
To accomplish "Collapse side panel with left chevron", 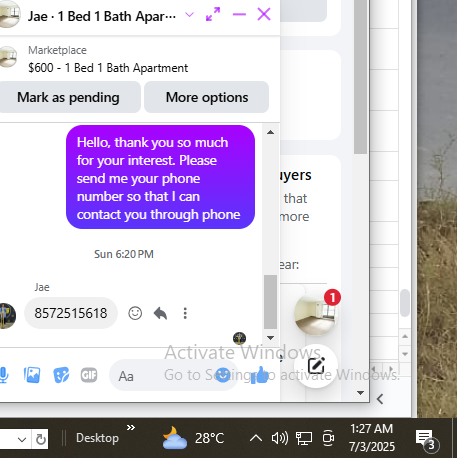I will [x=380, y=399].
